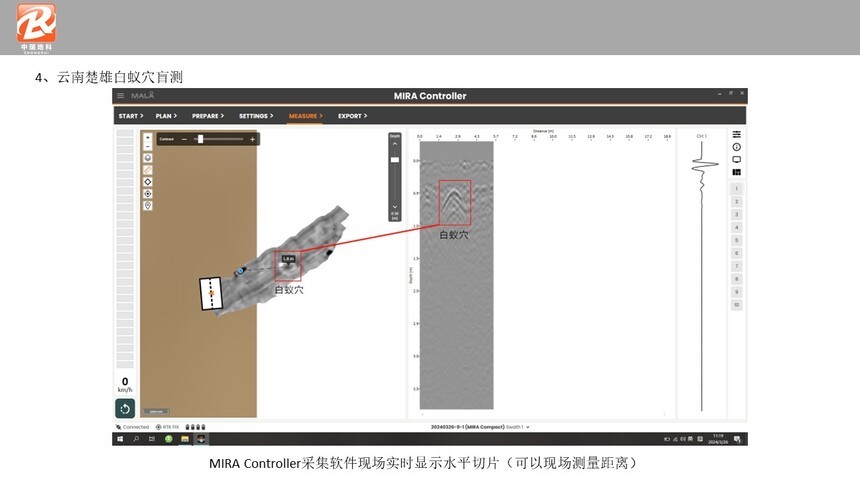This screenshot has height=484, width=860.
Task: Select channel 7 button
Action: 737,266
